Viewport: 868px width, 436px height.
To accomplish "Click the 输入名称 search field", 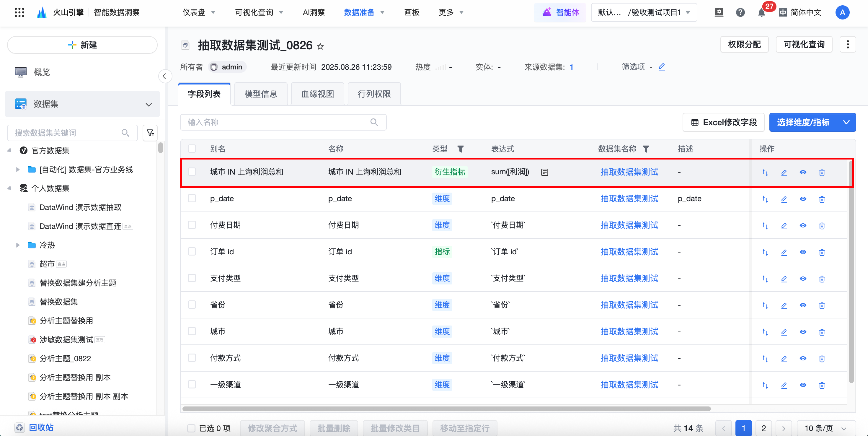I will tap(276, 122).
